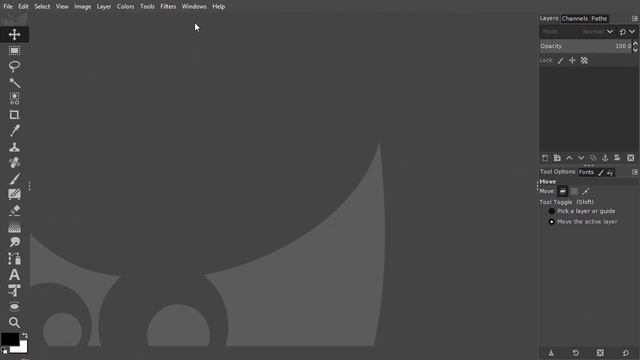640x360 pixels.
Task: Switch to the Tool Options tab
Action: 557,172
